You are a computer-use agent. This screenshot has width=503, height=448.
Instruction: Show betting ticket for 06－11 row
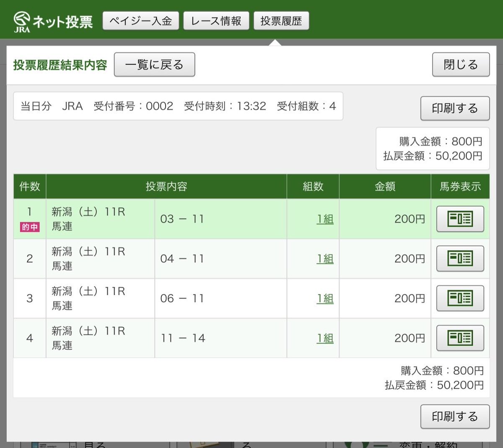tap(460, 298)
